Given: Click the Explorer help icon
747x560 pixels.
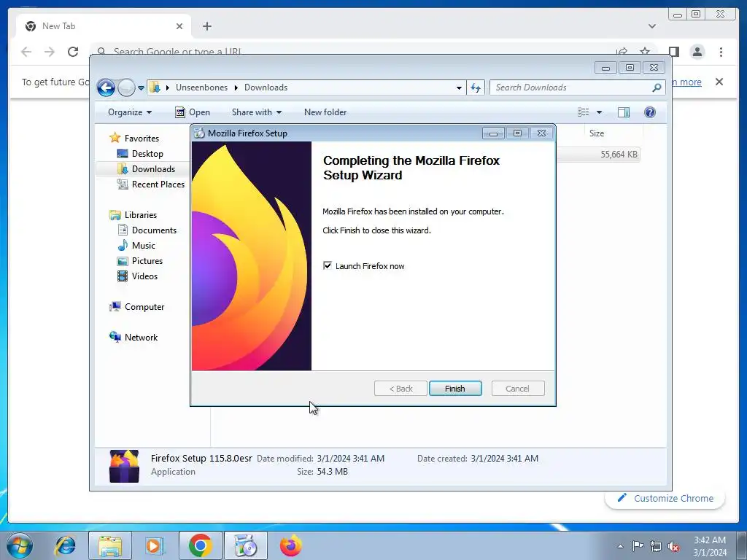Looking at the screenshot, I should [650, 112].
